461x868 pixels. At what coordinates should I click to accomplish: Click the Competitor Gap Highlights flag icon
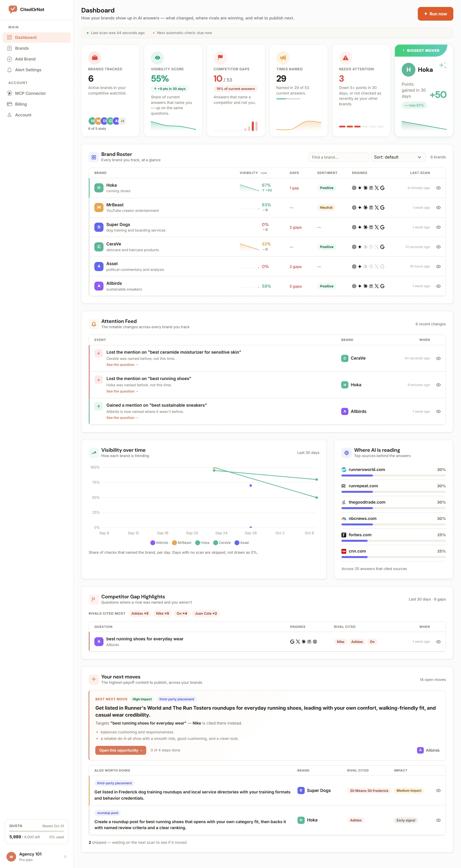click(94, 600)
